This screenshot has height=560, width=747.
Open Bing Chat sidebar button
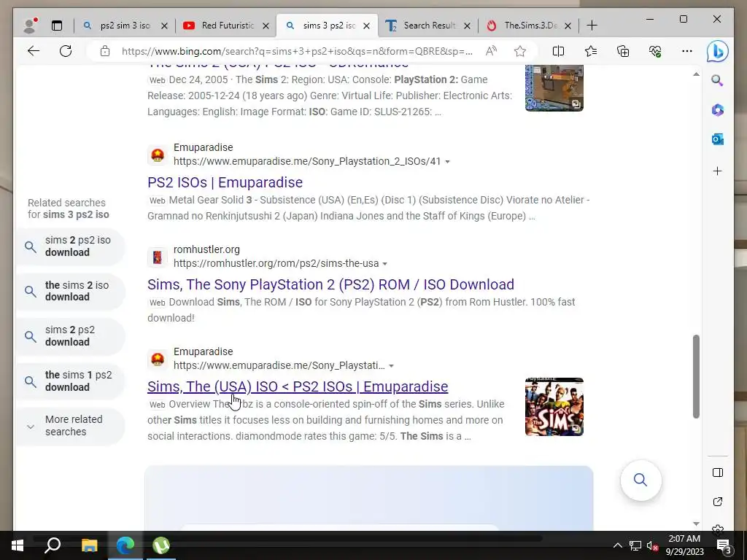[718, 51]
